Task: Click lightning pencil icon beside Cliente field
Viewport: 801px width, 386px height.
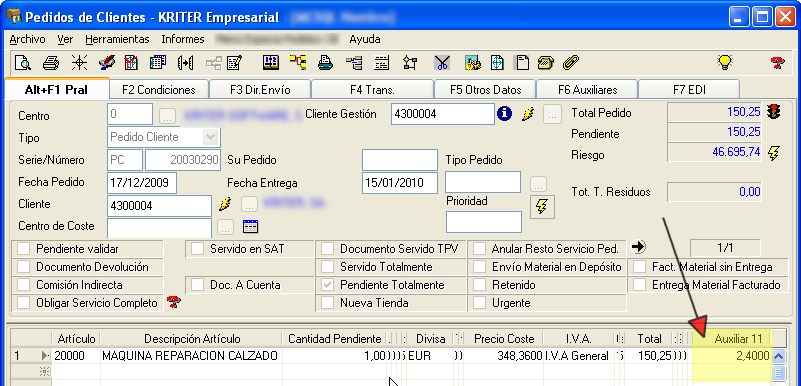Action: (x=225, y=205)
